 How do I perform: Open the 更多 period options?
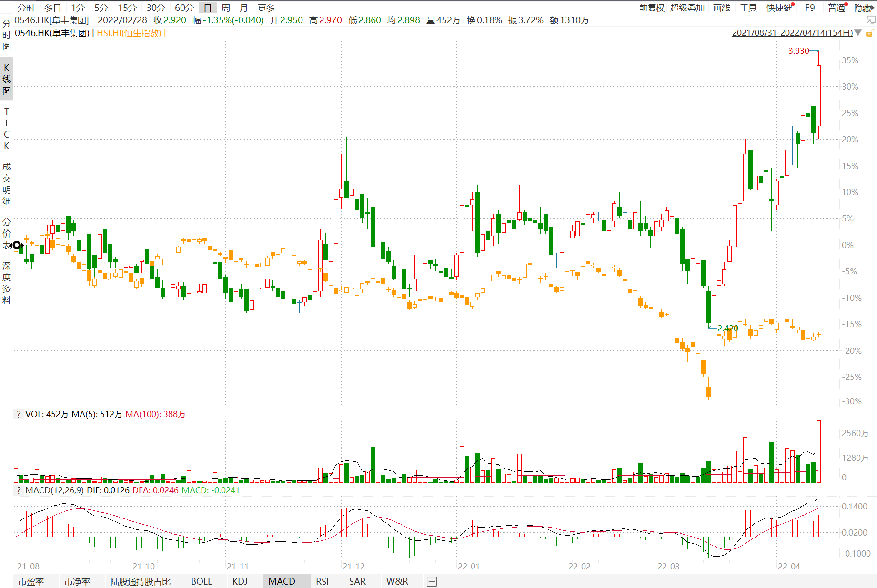266,8
